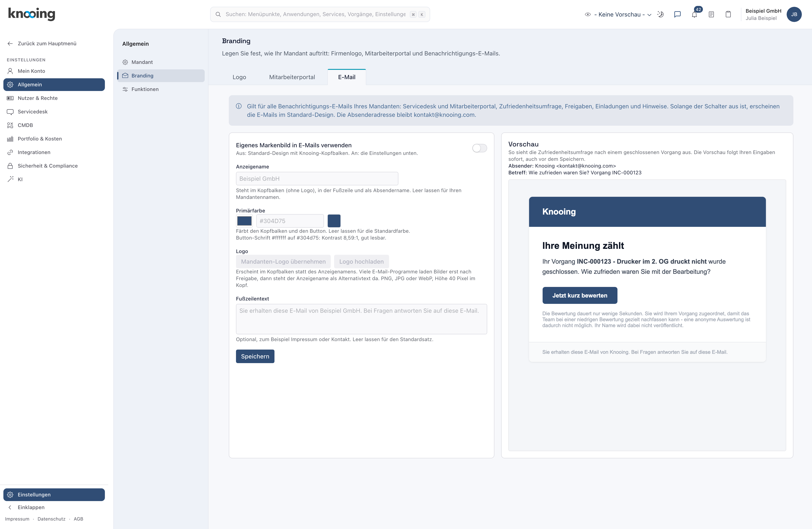Select Funktionen in Allgemein submenu

point(161,89)
